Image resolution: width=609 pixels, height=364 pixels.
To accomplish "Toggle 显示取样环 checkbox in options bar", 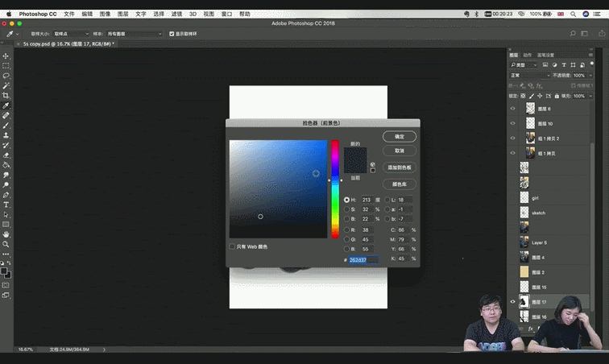I will [x=172, y=34].
